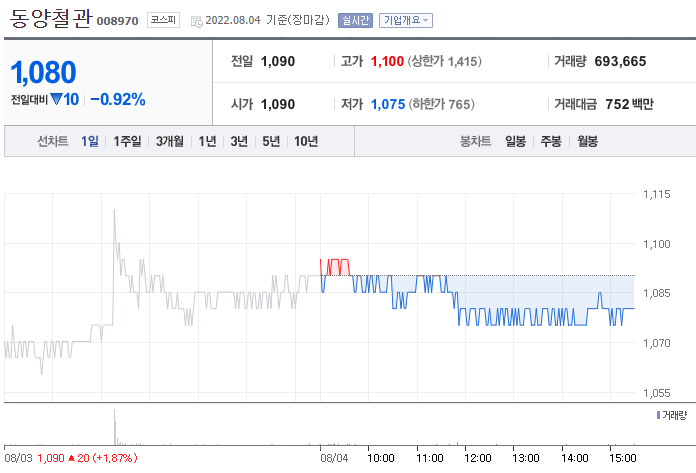Viewport: 696px width, 473px height.
Task: Click the calendar icon beside 2022.08.04
Action: pos(196,21)
